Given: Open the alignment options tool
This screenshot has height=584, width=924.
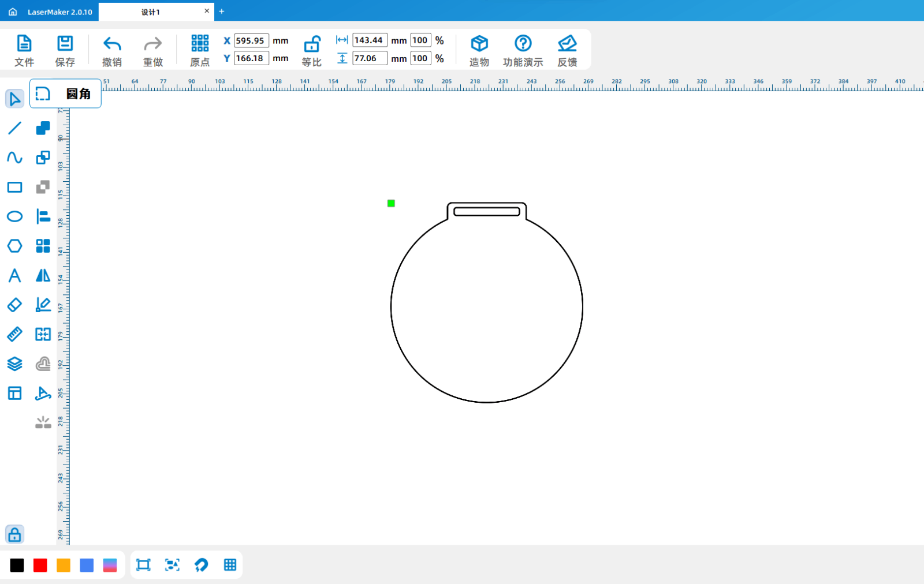Looking at the screenshot, I should (43, 216).
